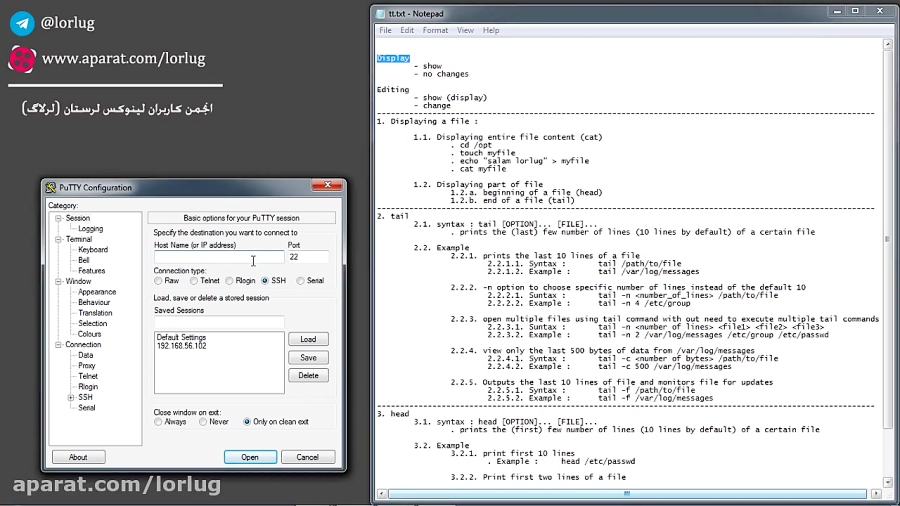Open the Help menu in Notepad
Screen dimensions: 900x506
tap(491, 30)
